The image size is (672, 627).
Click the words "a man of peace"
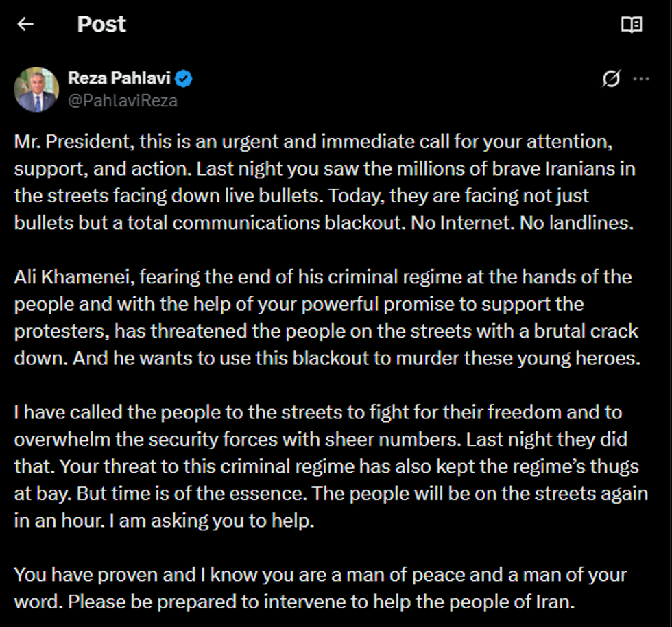tap(386, 575)
